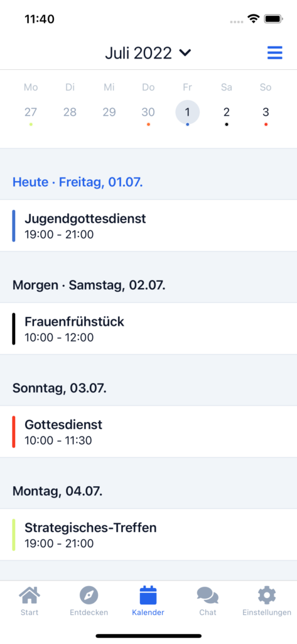
Task: Select Friday 1 in the week strip
Action: (188, 112)
